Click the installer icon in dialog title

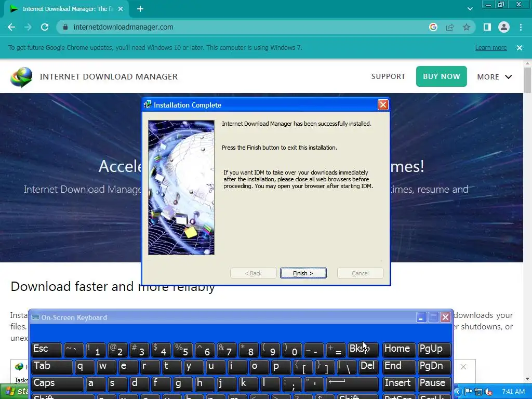click(x=148, y=105)
